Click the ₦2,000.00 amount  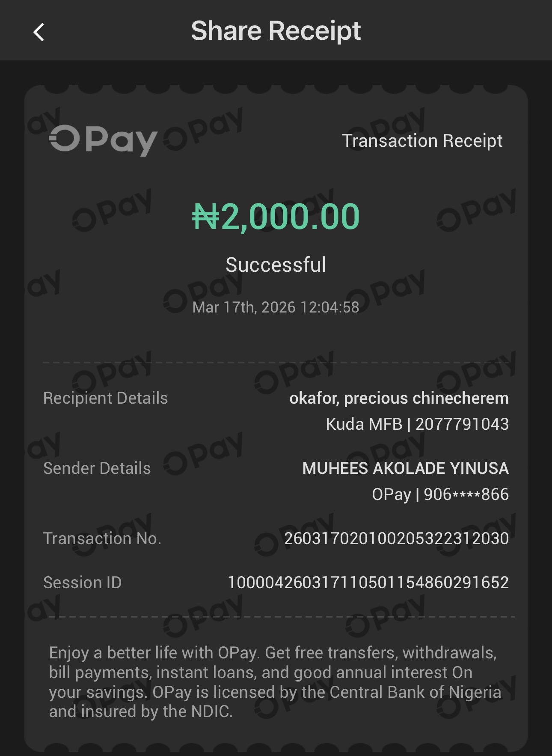click(x=276, y=217)
